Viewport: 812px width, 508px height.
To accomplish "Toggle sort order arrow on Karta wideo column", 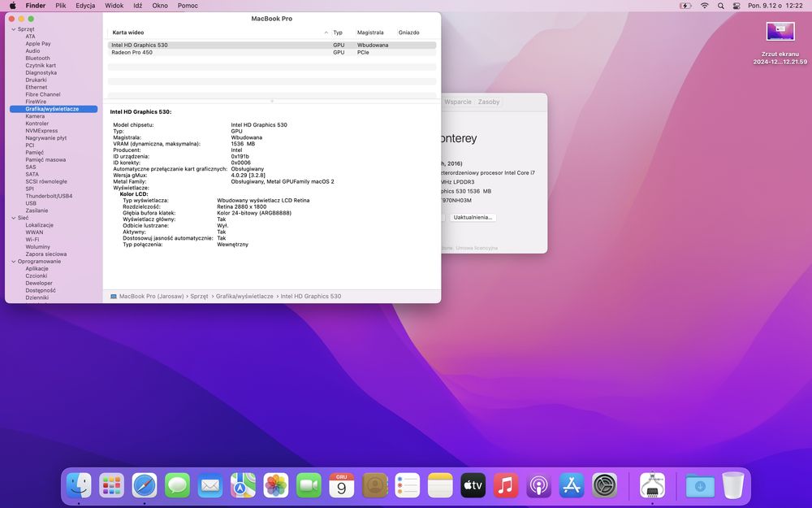I will coord(326,33).
